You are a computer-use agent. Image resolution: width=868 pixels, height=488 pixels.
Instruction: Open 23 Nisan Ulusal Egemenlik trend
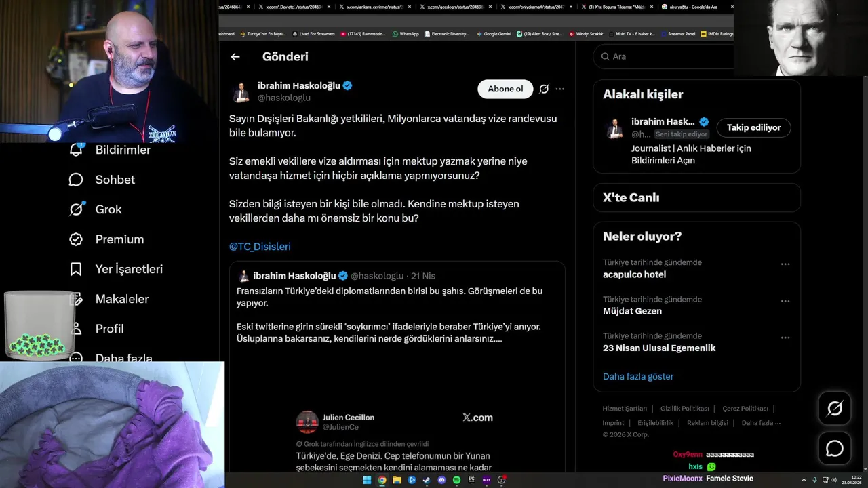tap(659, 348)
